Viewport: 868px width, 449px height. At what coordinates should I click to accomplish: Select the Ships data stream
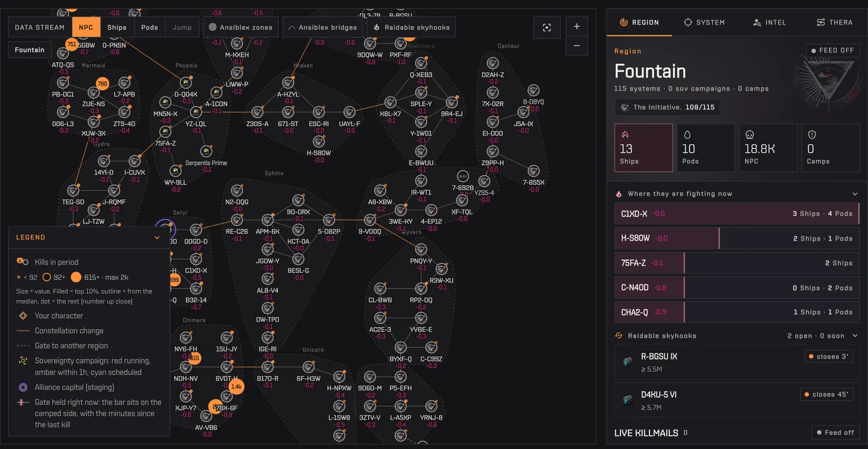tap(117, 27)
